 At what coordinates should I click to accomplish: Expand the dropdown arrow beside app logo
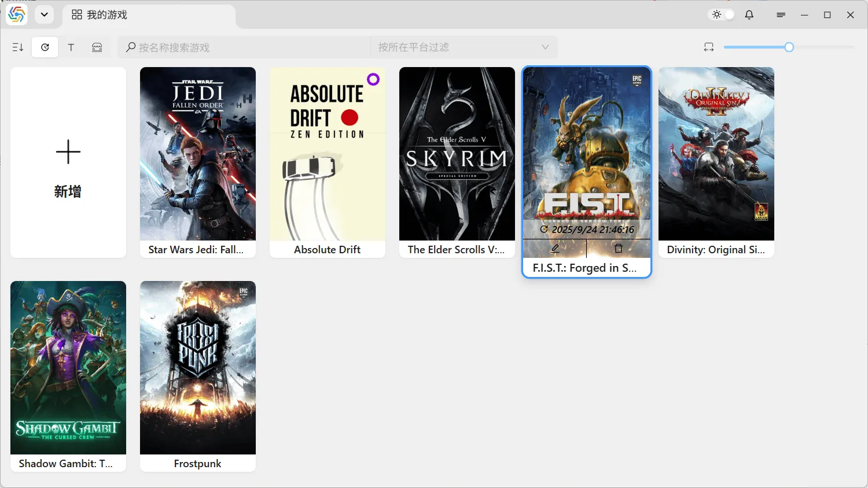pyautogui.click(x=45, y=15)
